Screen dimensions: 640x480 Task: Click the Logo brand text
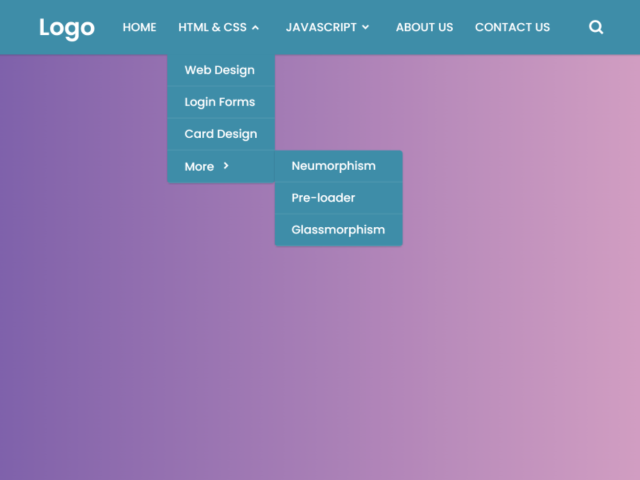tap(66, 27)
